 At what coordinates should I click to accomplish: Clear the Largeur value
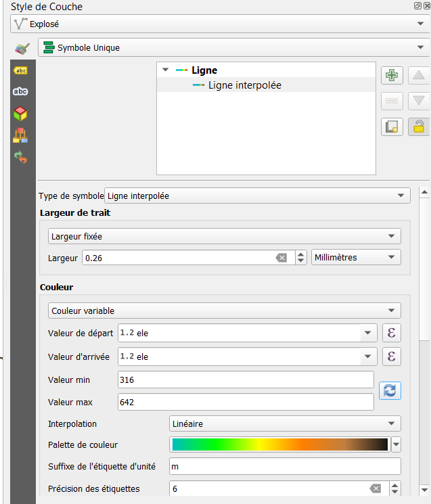[281, 258]
